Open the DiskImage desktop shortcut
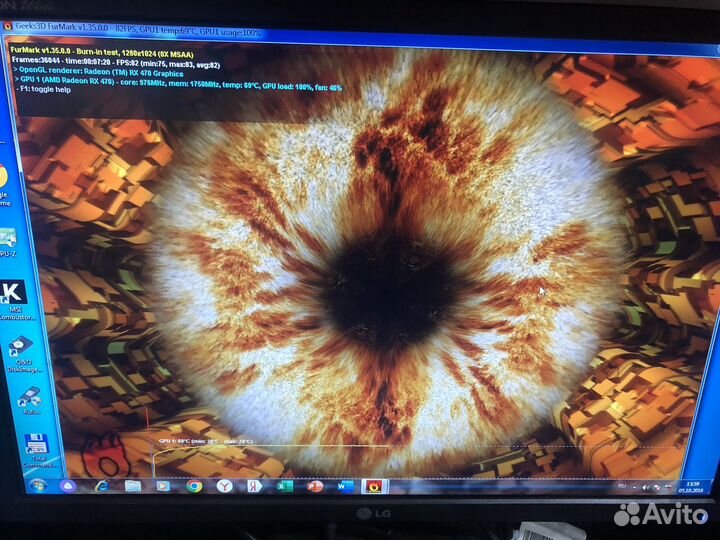 (x=20, y=350)
